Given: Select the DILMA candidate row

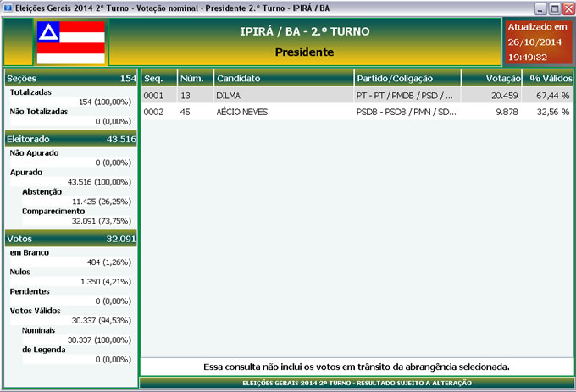Looking at the screenshot, I should pos(357,96).
